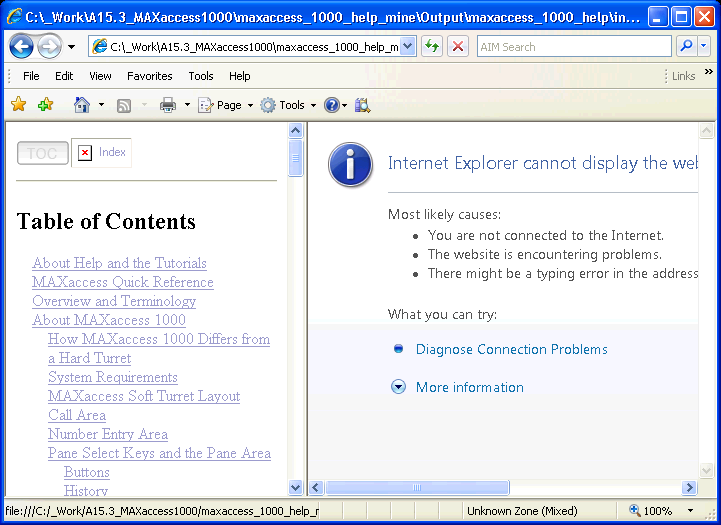
Task: Open About Help and the Tutorials link
Action: (119, 263)
